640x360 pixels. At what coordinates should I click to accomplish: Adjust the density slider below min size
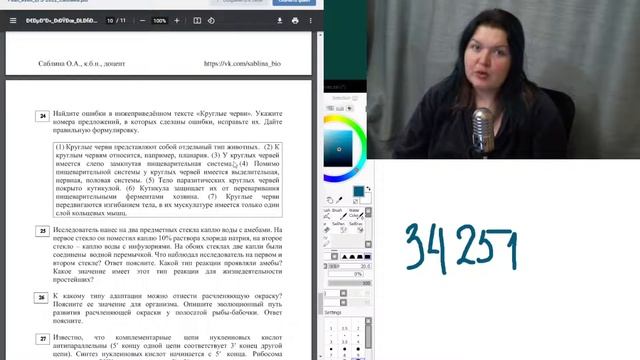tap(350, 283)
